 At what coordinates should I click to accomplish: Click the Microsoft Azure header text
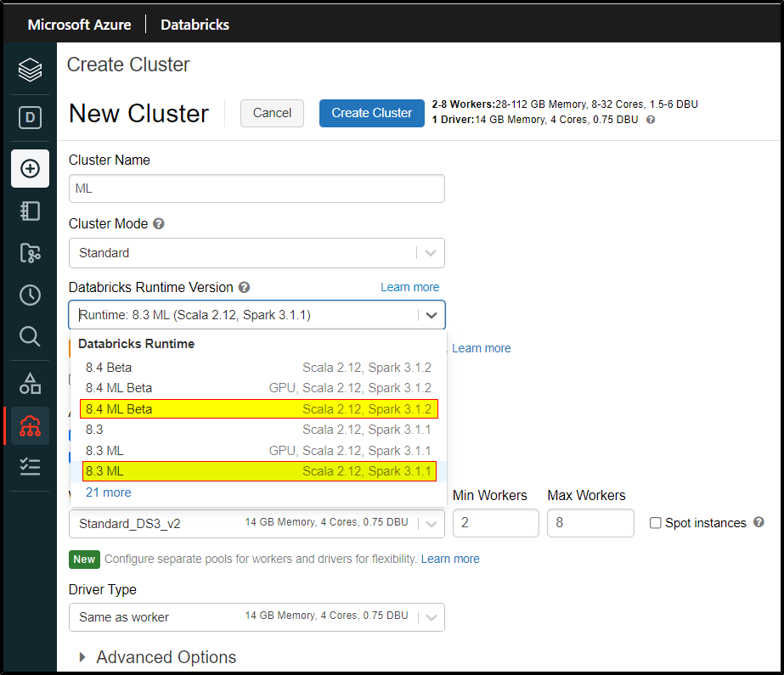point(80,25)
